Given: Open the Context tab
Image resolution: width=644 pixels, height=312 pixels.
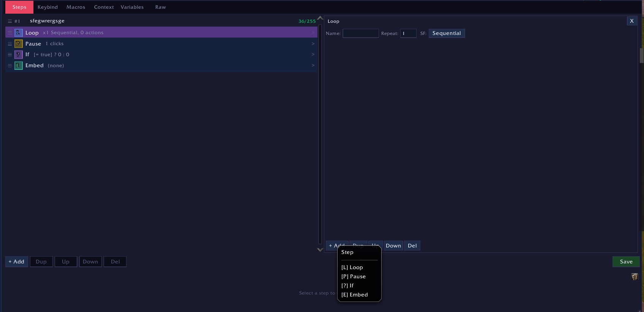Looking at the screenshot, I should [104, 7].
